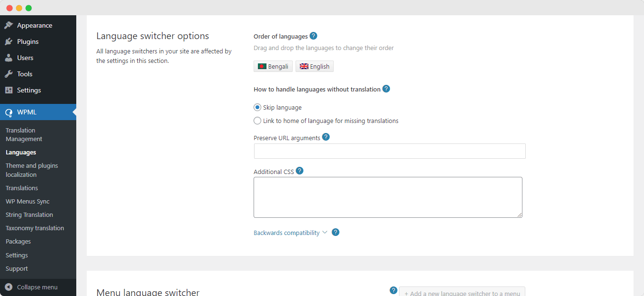Click 'Drag and drop the languages' hint text

324,48
